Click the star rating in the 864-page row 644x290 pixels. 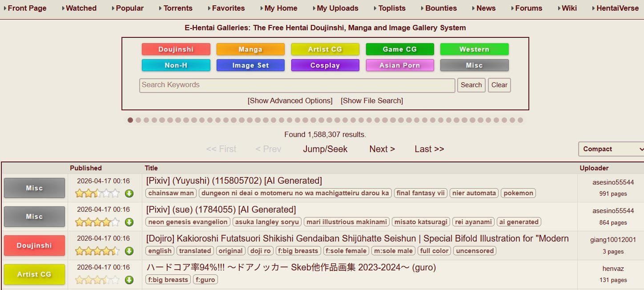coord(97,222)
